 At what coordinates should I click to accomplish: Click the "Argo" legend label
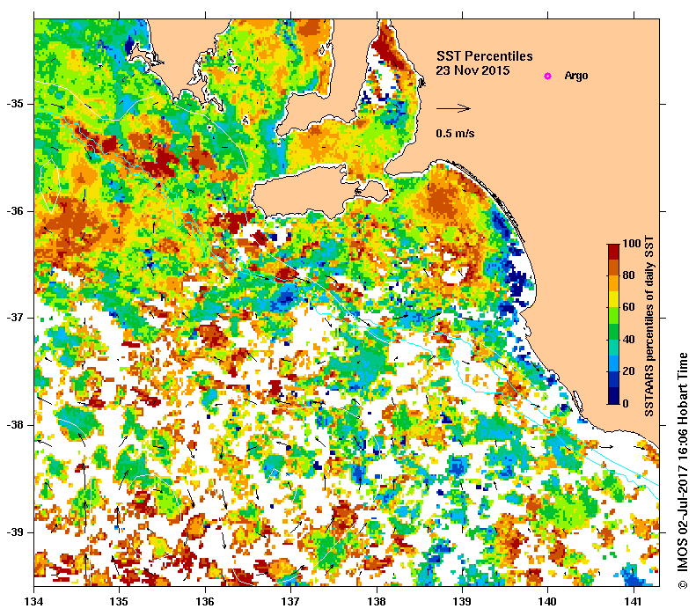(x=576, y=76)
